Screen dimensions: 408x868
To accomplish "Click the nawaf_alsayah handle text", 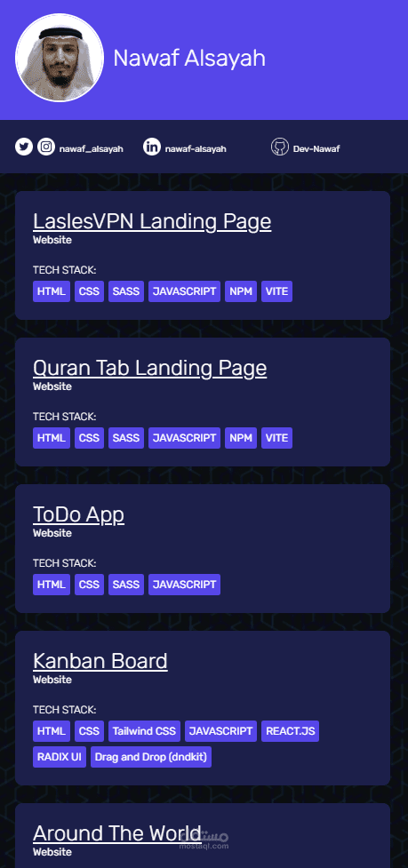I will [x=92, y=149].
